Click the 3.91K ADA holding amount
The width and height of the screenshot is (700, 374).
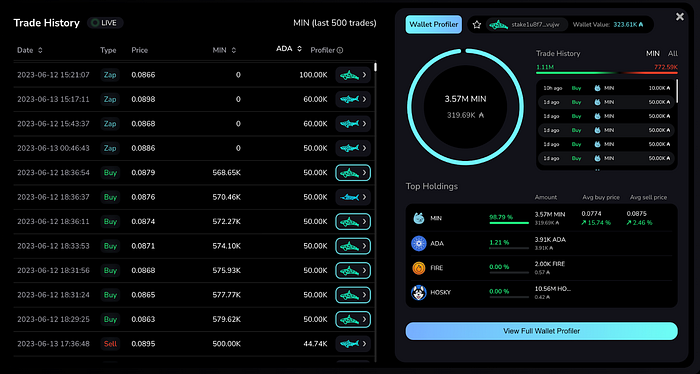click(x=550, y=240)
